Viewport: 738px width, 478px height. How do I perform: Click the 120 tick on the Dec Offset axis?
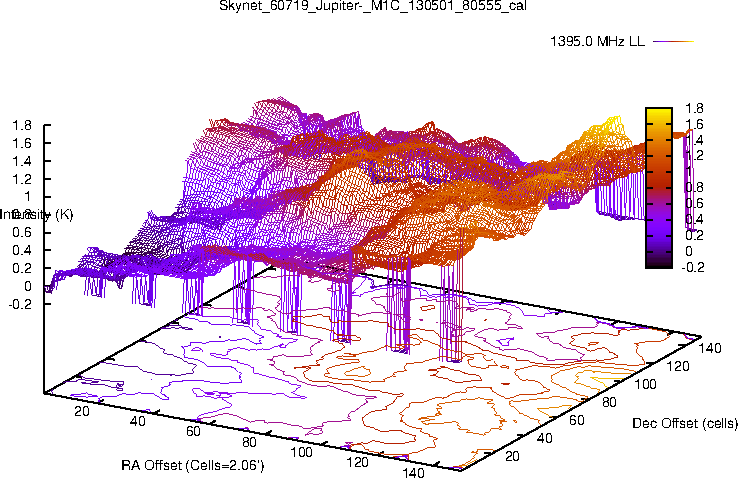click(x=678, y=366)
